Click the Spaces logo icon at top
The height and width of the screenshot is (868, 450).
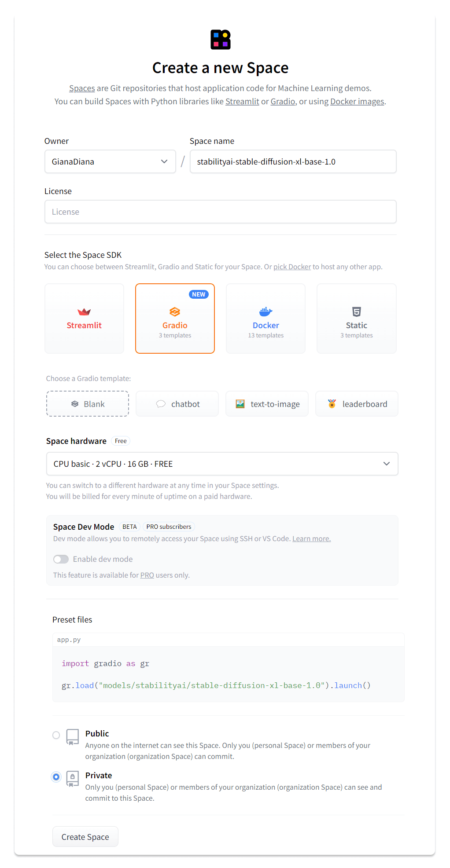click(221, 40)
